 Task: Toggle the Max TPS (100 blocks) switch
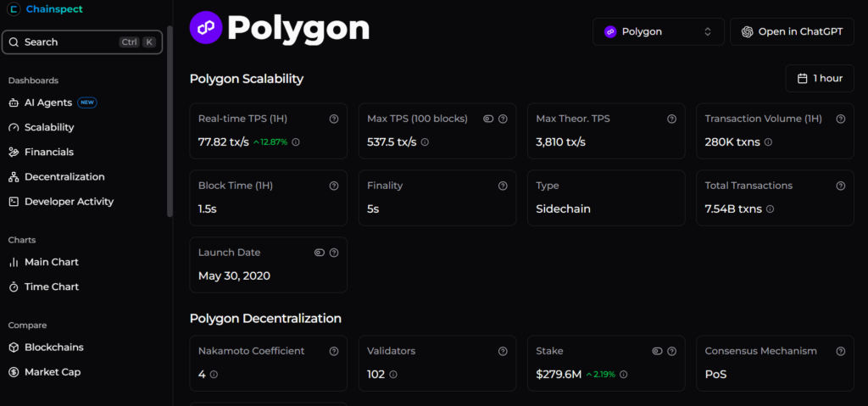point(488,119)
